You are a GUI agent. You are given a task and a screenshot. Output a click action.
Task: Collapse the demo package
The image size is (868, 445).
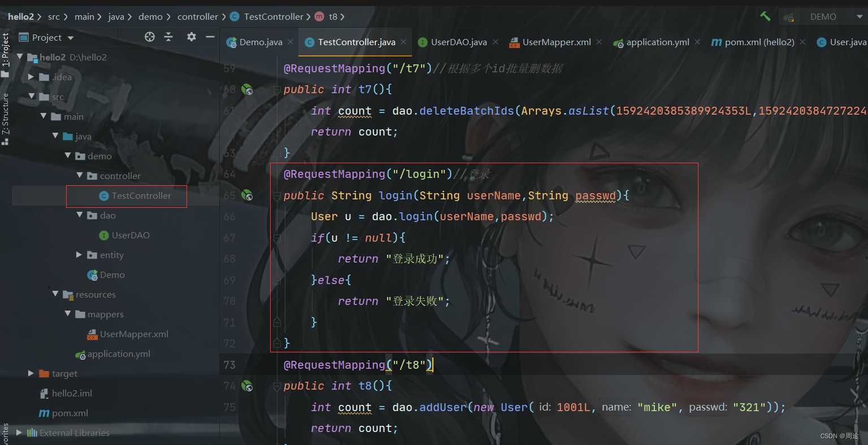(68, 156)
